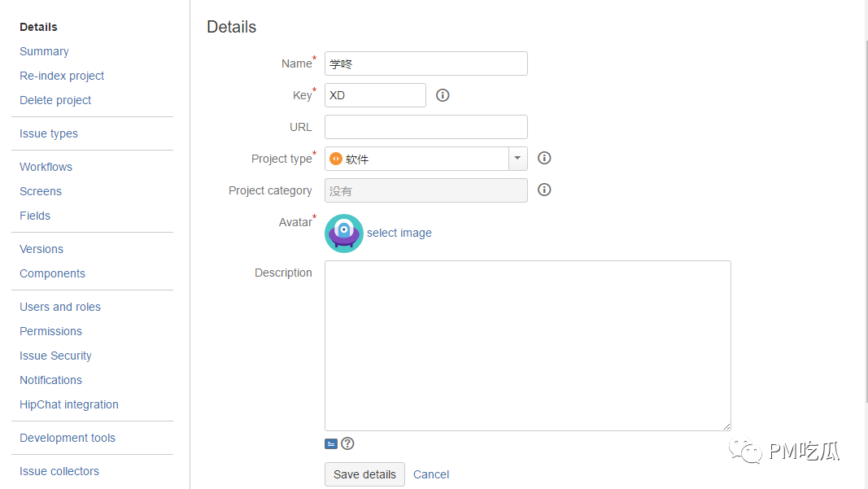Go to Workflows in the sidebar
The width and height of the screenshot is (868, 489).
[46, 167]
